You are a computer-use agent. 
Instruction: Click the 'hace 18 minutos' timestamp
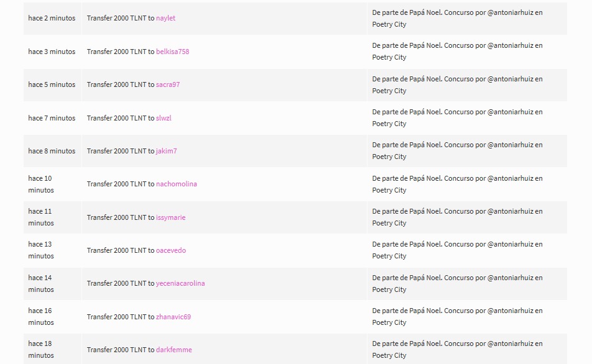point(41,350)
